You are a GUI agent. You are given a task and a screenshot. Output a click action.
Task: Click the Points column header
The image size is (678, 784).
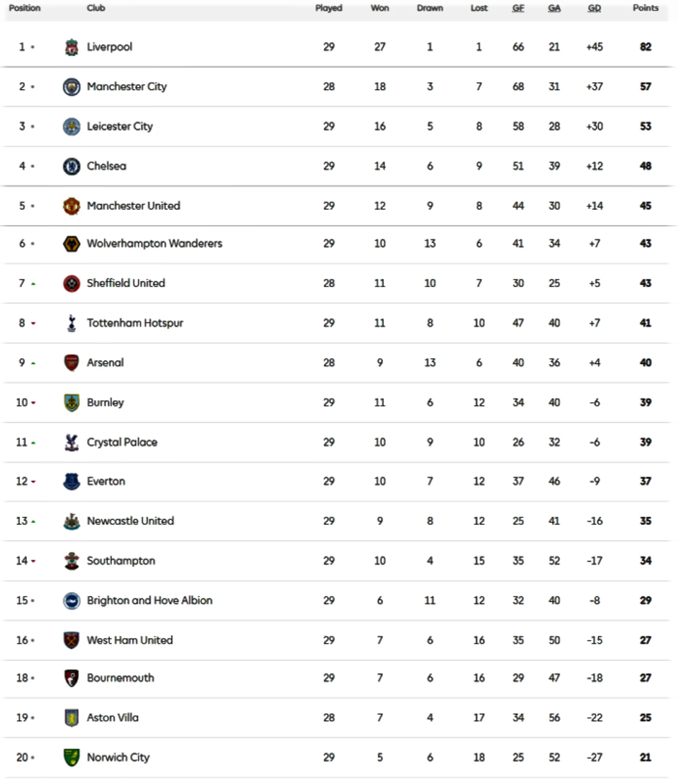tap(645, 8)
